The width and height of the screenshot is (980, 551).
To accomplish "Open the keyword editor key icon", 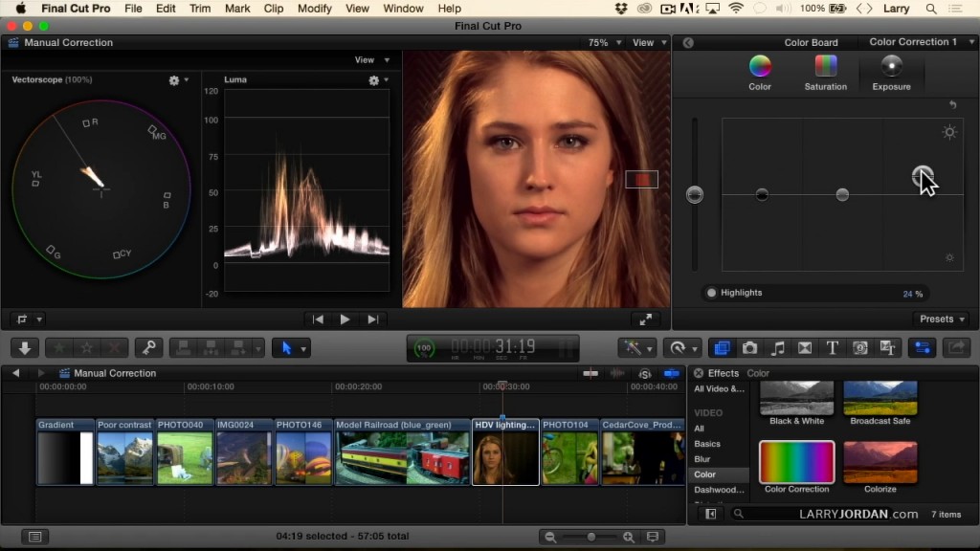I will point(148,348).
